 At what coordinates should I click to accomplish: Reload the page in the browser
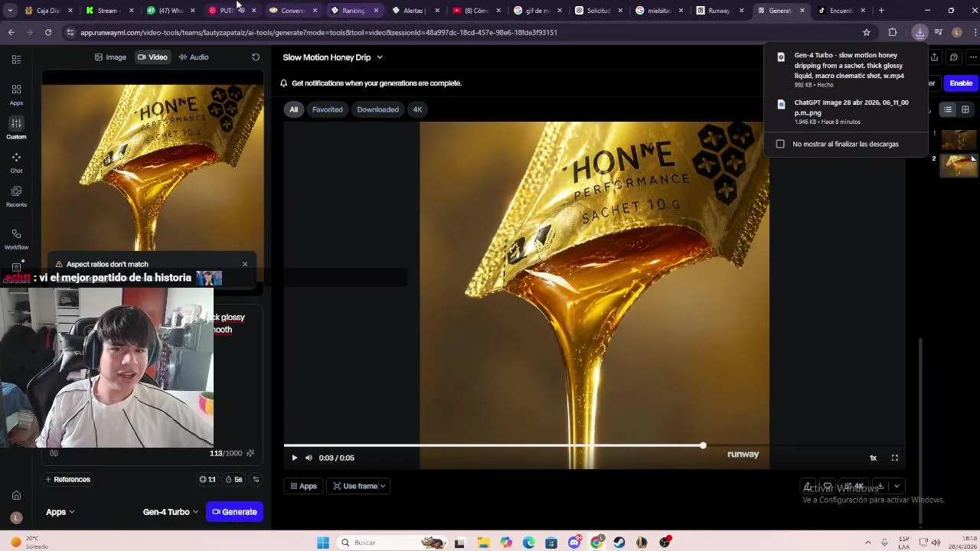48,32
